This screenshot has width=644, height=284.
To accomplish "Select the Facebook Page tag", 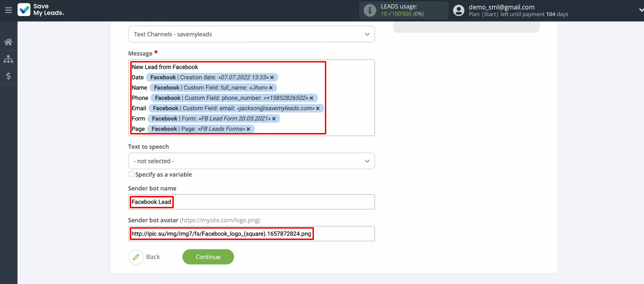I will click(x=201, y=129).
